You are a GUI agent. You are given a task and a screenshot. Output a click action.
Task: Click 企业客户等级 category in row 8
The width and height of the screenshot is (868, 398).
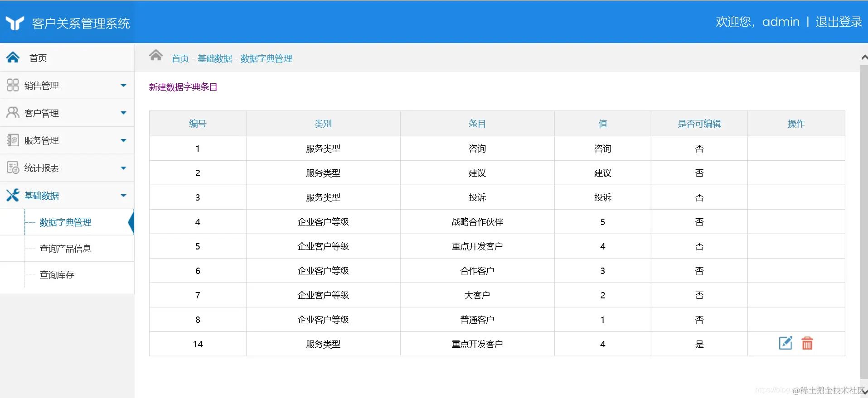coord(323,320)
